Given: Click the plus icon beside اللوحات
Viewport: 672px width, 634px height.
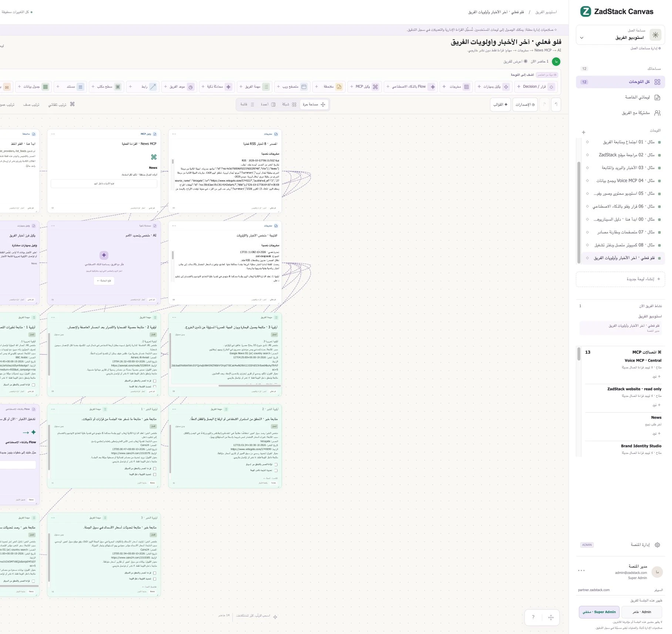Looking at the screenshot, I should [x=584, y=132].
